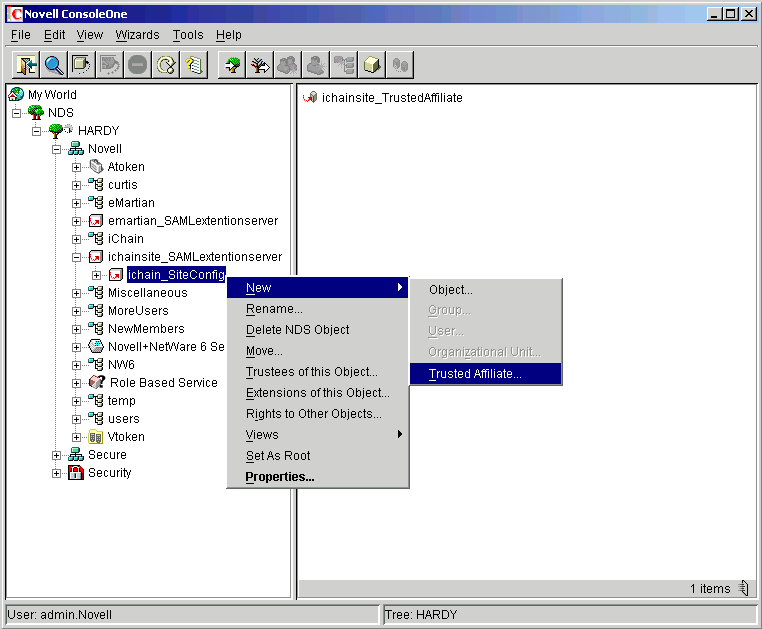Expand the Secure node
The height and width of the screenshot is (629, 762).
[x=56, y=455]
